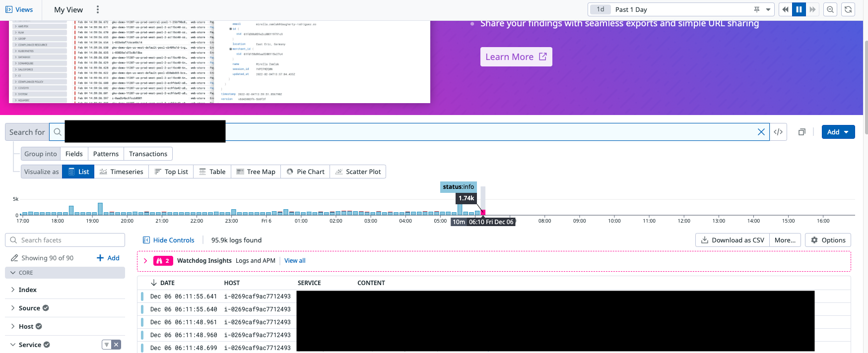Image resolution: width=868 pixels, height=353 pixels.
Task: Sort by DATE column
Action: (x=163, y=283)
